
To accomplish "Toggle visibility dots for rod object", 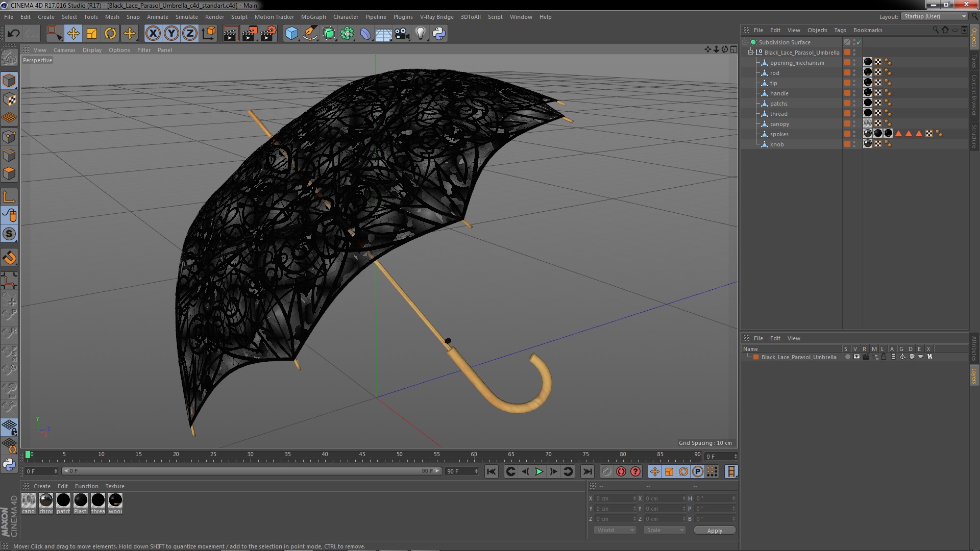I will (854, 72).
